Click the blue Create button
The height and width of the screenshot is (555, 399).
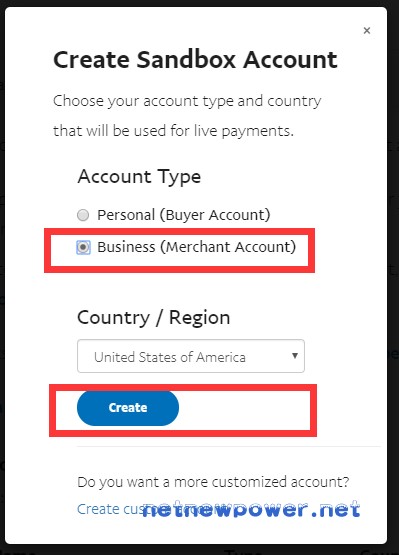coord(128,408)
